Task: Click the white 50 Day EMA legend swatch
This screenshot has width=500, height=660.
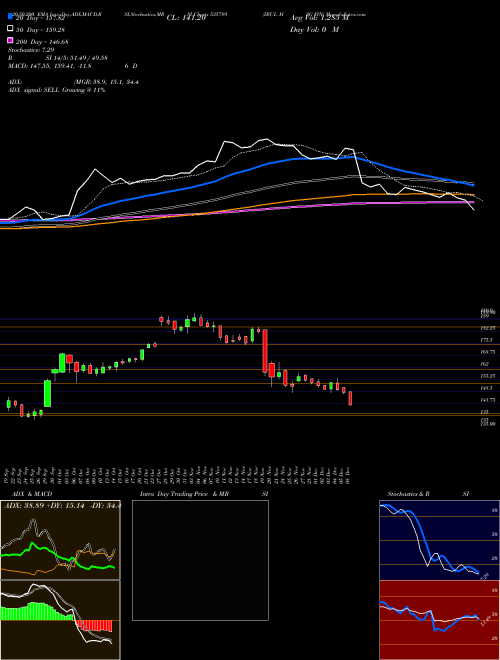Action: [x=11, y=29]
